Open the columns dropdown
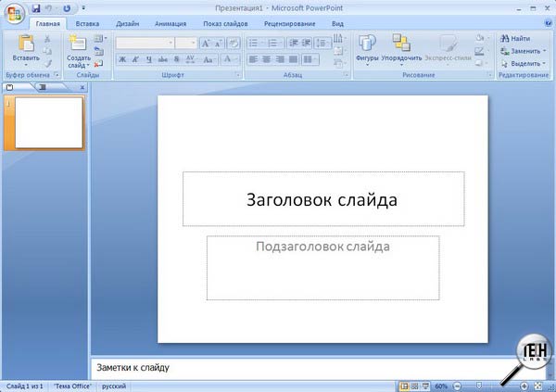The height and width of the screenshot is (392, 556). 310,59
